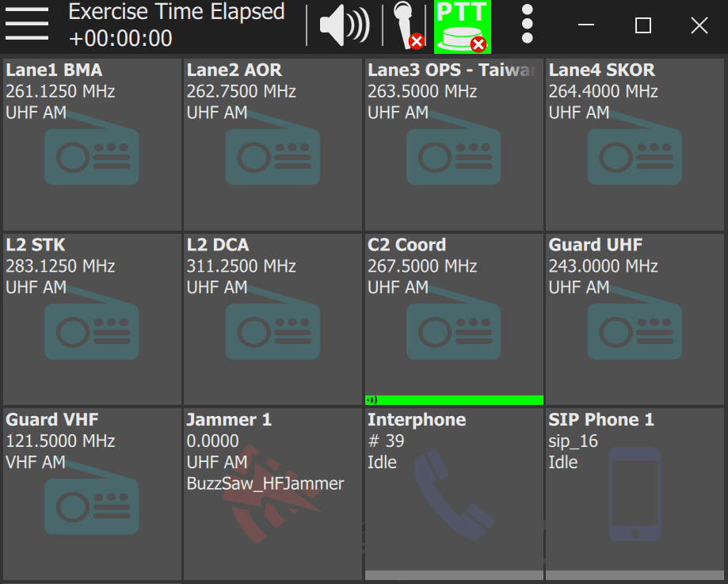Select the L2 DCA channel title
This screenshot has width=728, height=584.
coord(218,245)
